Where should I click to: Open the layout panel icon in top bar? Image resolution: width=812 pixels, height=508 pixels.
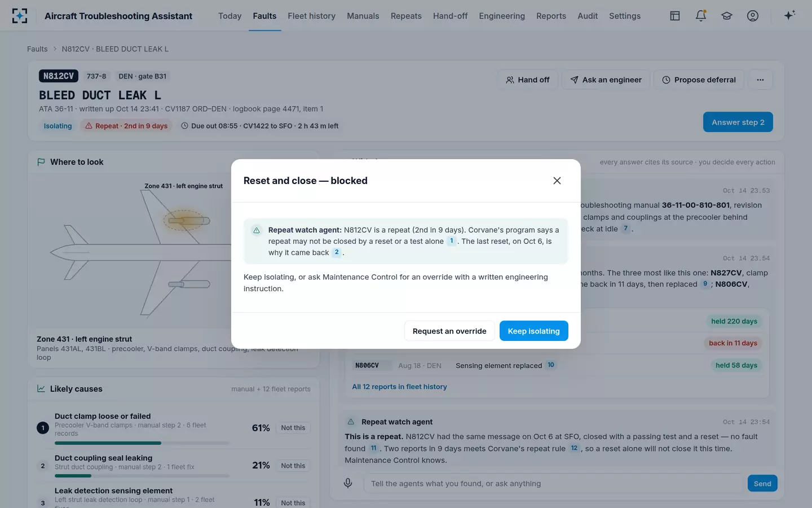coord(675,16)
